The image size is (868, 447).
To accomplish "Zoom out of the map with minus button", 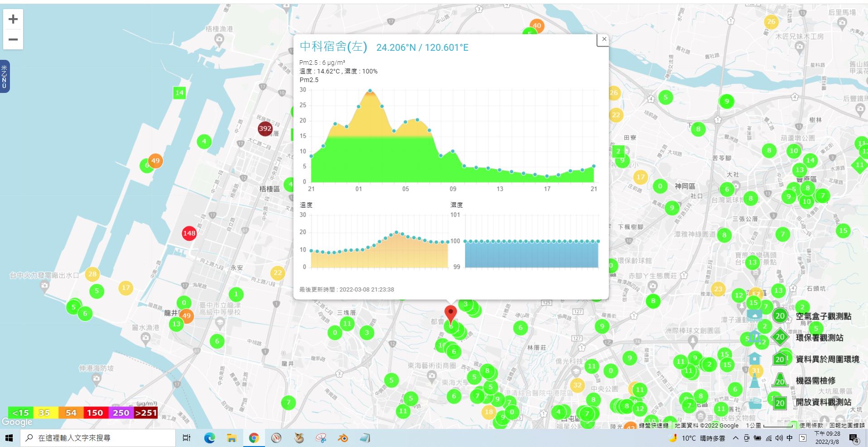I will point(13,39).
